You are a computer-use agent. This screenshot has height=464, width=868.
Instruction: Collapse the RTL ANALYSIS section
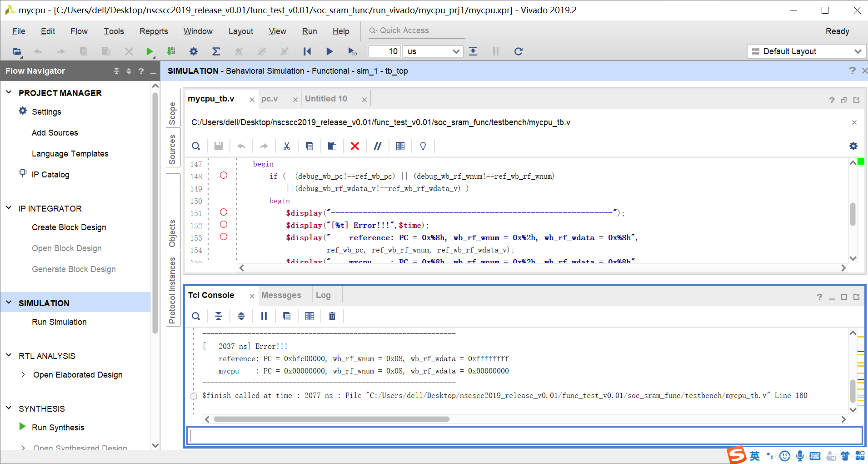click(x=9, y=355)
